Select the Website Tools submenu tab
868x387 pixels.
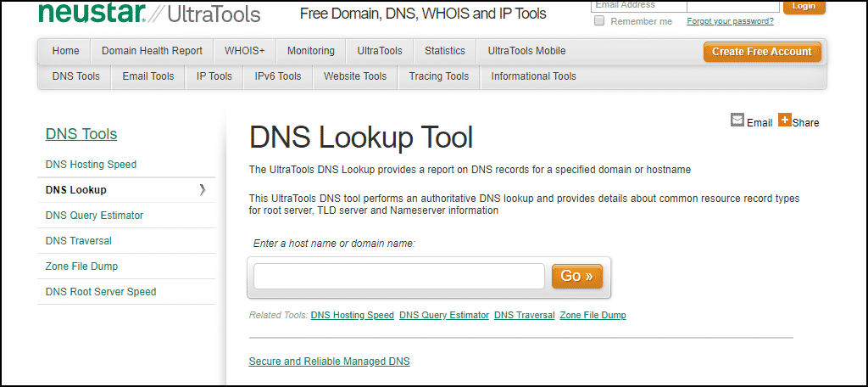355,76
